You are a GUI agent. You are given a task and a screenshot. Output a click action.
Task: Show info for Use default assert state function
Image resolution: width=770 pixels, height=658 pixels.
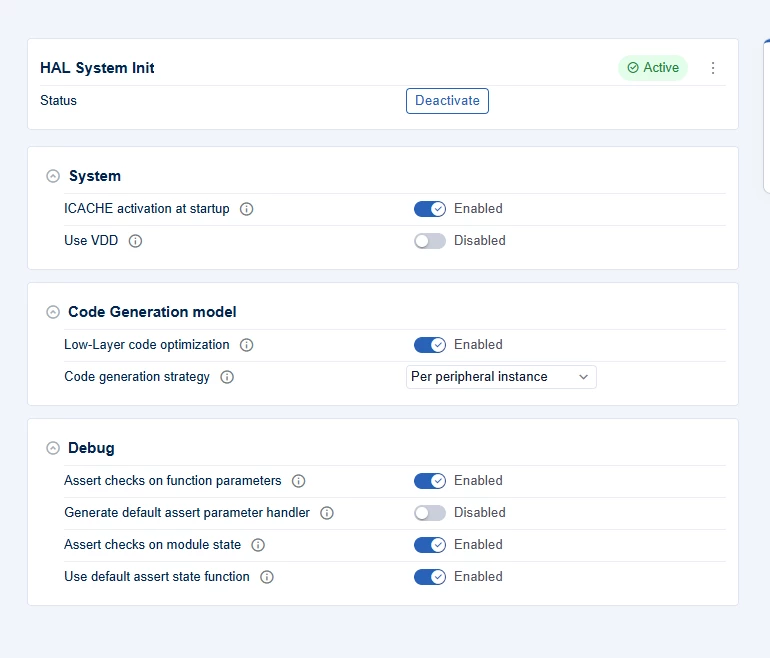(x=267, y=577)
